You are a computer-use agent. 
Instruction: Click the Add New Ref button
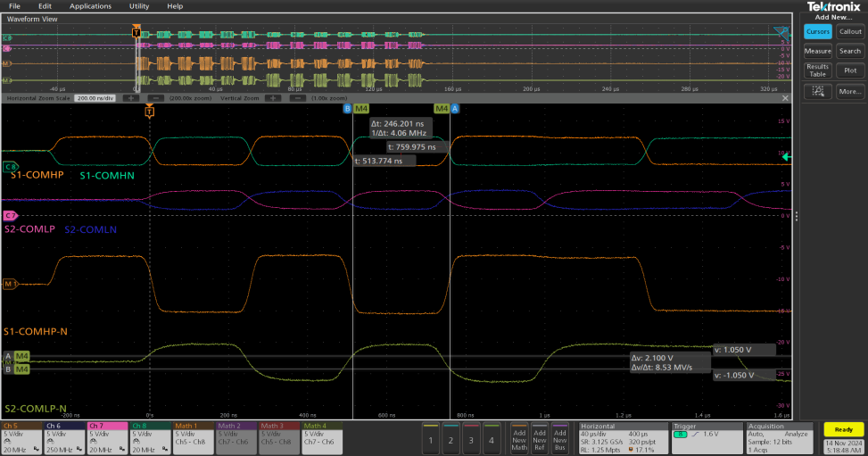pyautogui.click(x=540, y=437)
